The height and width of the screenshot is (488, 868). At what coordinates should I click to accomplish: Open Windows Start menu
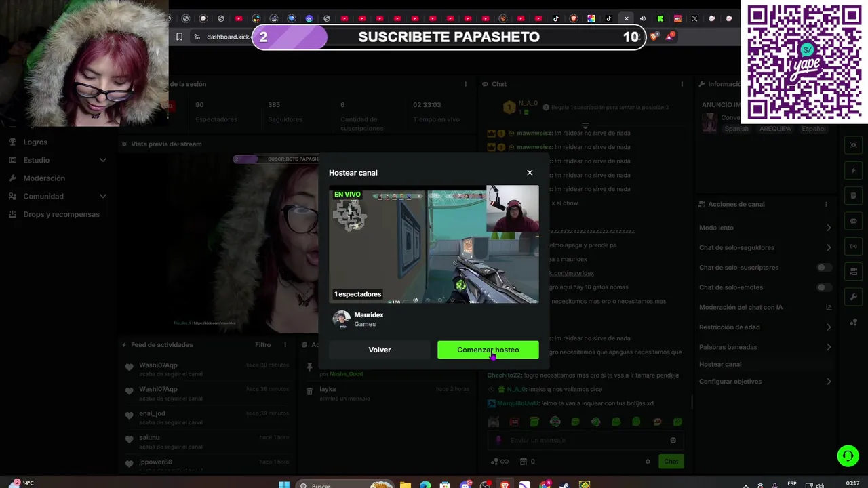click(x=284, y=485)
